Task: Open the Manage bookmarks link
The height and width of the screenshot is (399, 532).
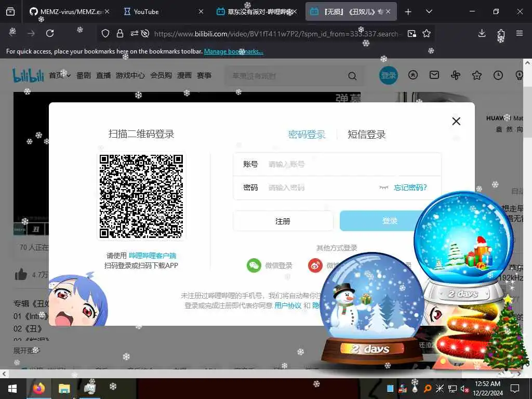Action: (x=233, y=51)
